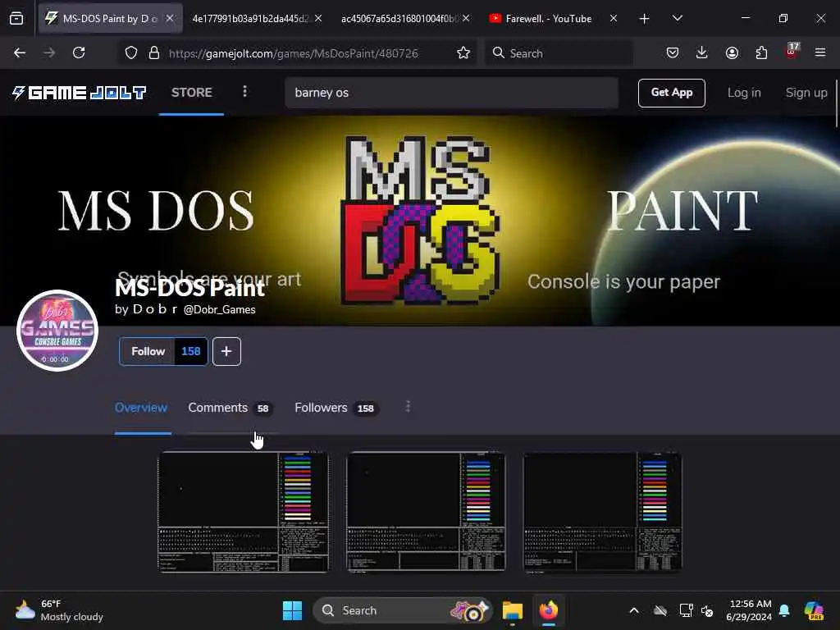Viewport: 840px width, 630px height.
Task: Open the Comments 58 tab
Action: (231, 408)
